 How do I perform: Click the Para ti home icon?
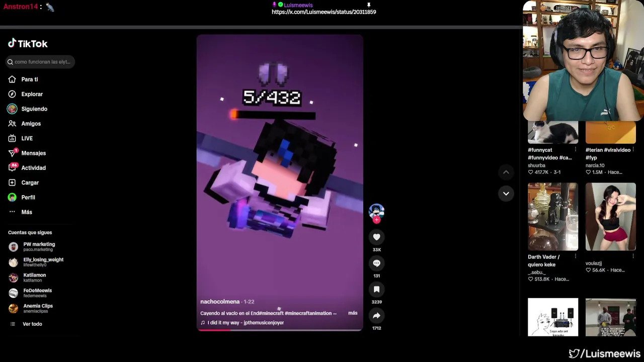(12, 79)
